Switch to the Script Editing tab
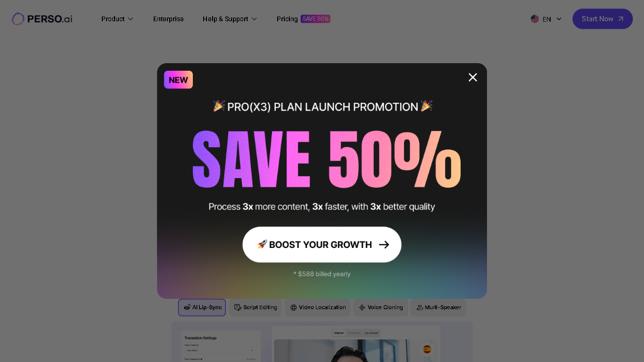The height and width of the screenshot is (362, 644). pyautogui.click(x=256, y=307)
